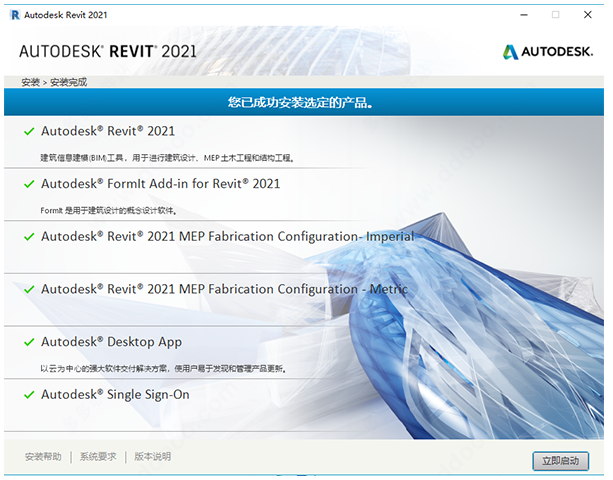This screenshot has height=480, width=613.
Task: Click the green checkmark beside Autodesk Revit 2021
Action: [29, 131]
